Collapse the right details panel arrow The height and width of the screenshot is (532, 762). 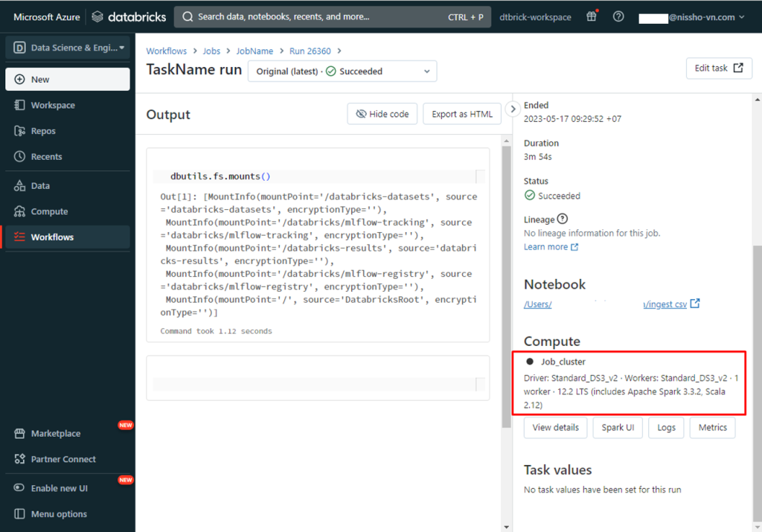click(x=512, y=109)
